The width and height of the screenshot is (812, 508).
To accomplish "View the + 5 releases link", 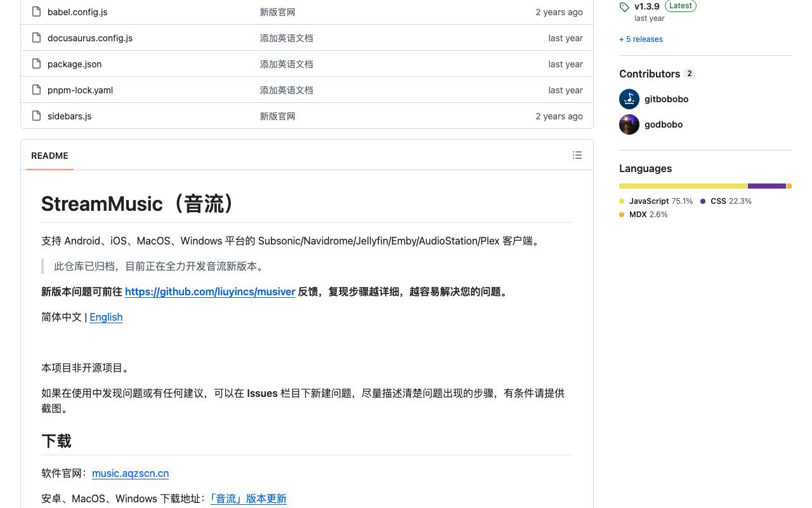I will tap(641, 39).
